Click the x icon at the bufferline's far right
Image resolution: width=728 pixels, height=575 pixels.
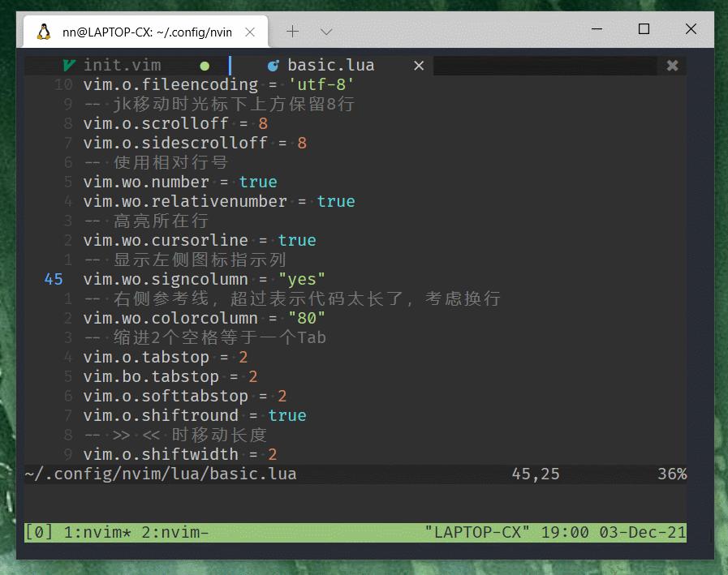(x=672, y=65)
